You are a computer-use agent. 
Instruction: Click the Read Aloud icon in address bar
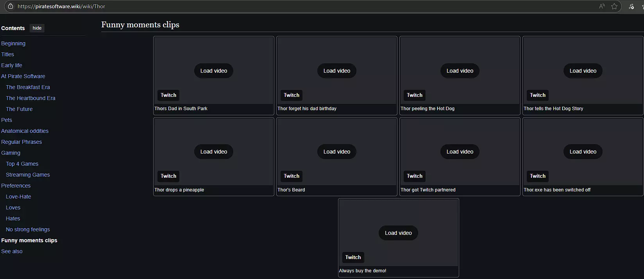(x=602, y=6)
